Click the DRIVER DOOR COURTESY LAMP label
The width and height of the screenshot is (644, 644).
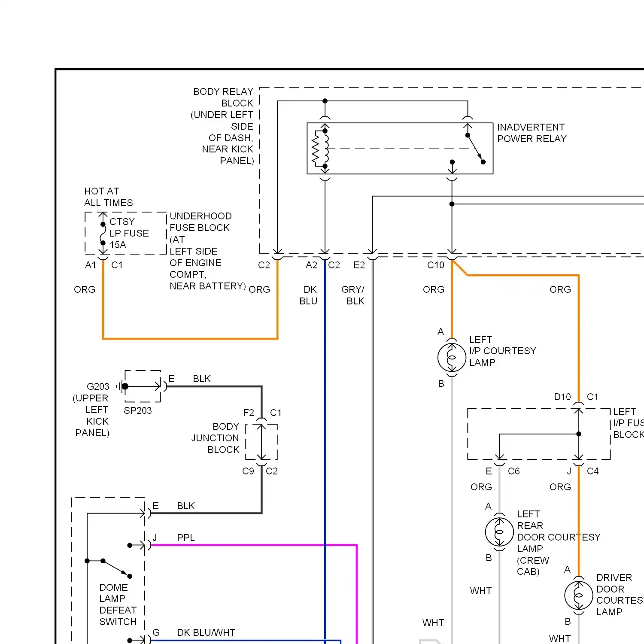pyautogui.click(x=620, y=595)
